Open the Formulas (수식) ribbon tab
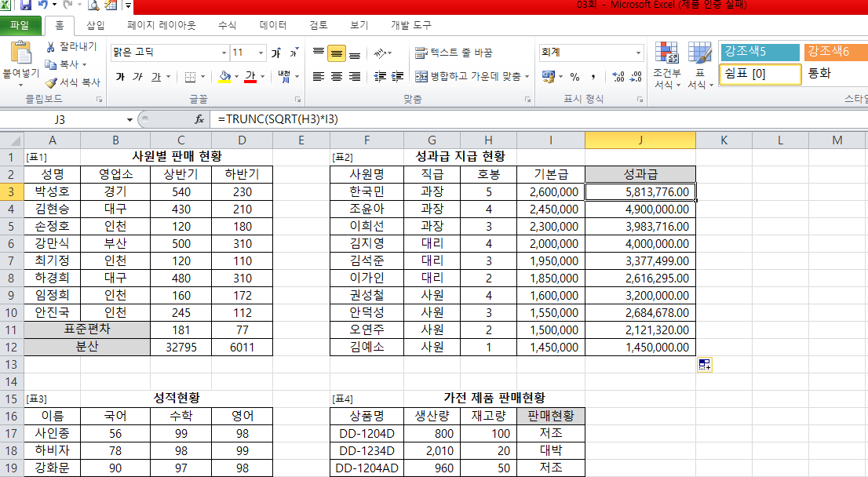Viewport: 868px width, 477px height. (227, 25)
